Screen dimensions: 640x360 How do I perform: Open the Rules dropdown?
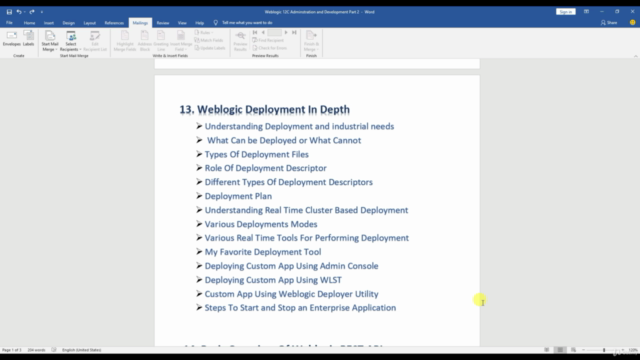click(x=204, y=33)
